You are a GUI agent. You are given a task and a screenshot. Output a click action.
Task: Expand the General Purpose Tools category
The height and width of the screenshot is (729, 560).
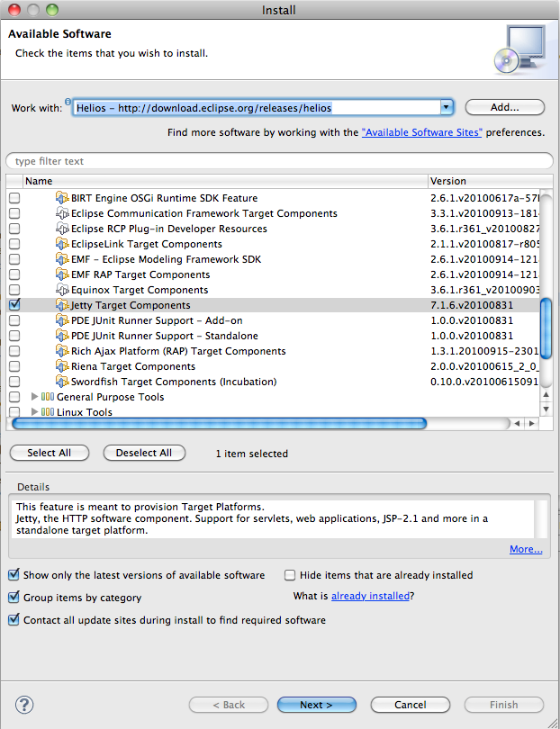tap(34, 397)
